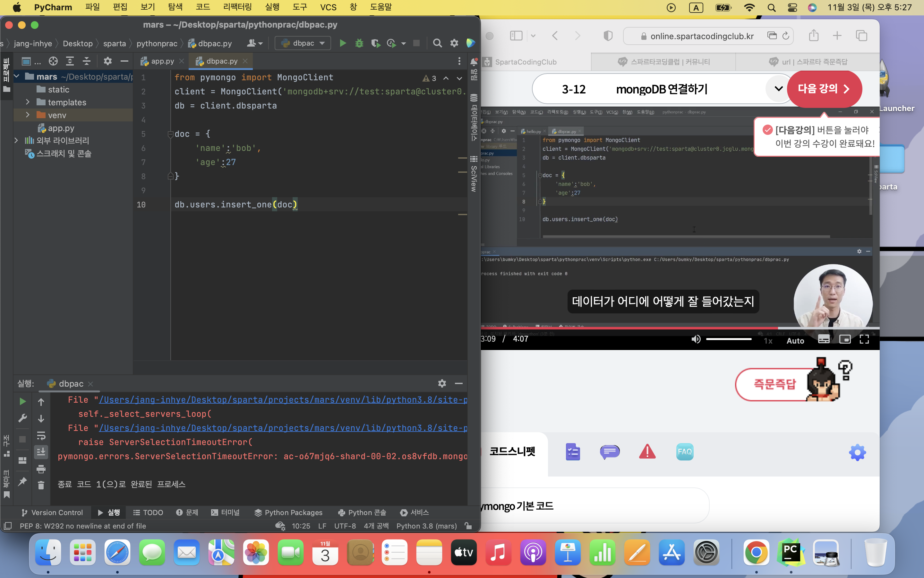Viewport: 924px width, 578px height.
Task: Open the FAQ icon below the video
Action: point(685,452)
